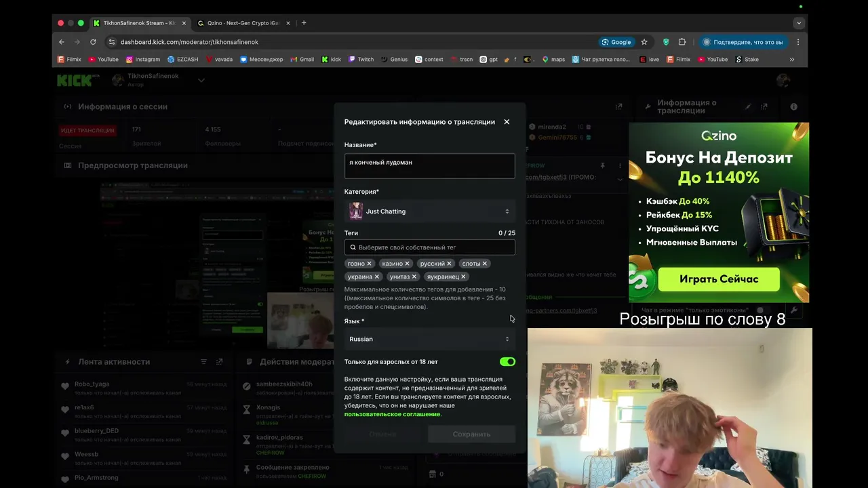Click the tag search input field
The width and height of the screenshot is (868, 488).
coord(429,247)
